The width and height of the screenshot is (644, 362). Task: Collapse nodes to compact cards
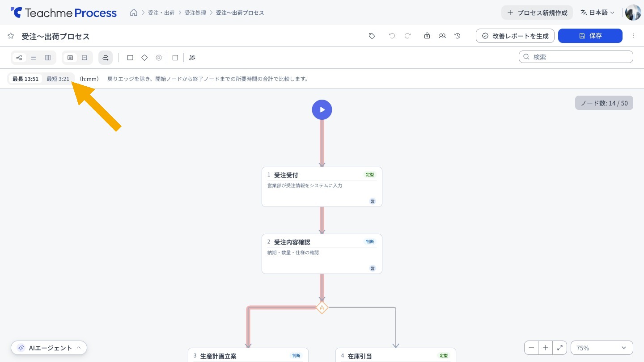pyautogui.click(x=85, y=58)
